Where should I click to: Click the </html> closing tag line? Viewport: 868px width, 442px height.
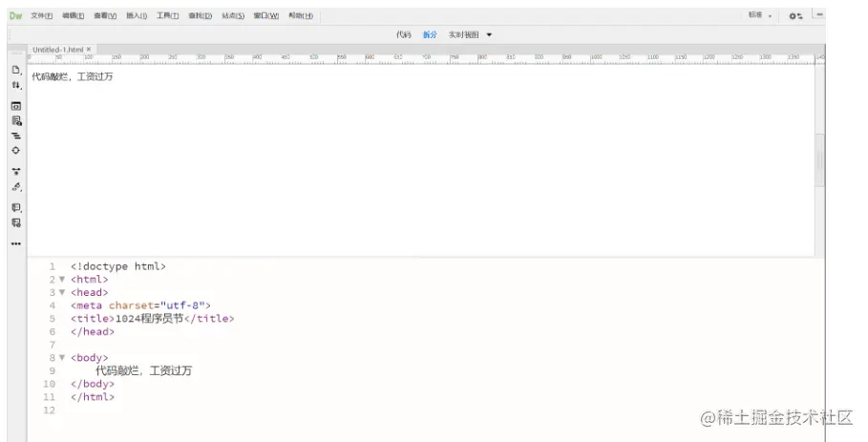tap(93, 397)
